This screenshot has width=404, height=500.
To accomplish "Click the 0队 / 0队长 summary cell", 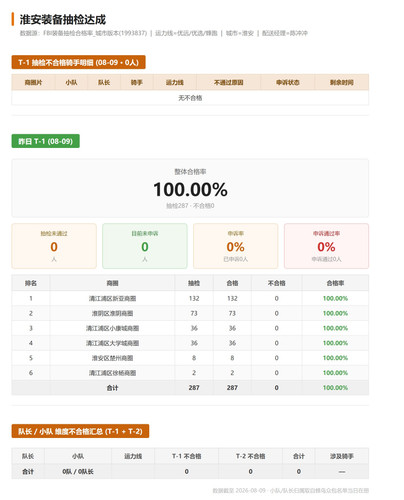I will [78, 471].
